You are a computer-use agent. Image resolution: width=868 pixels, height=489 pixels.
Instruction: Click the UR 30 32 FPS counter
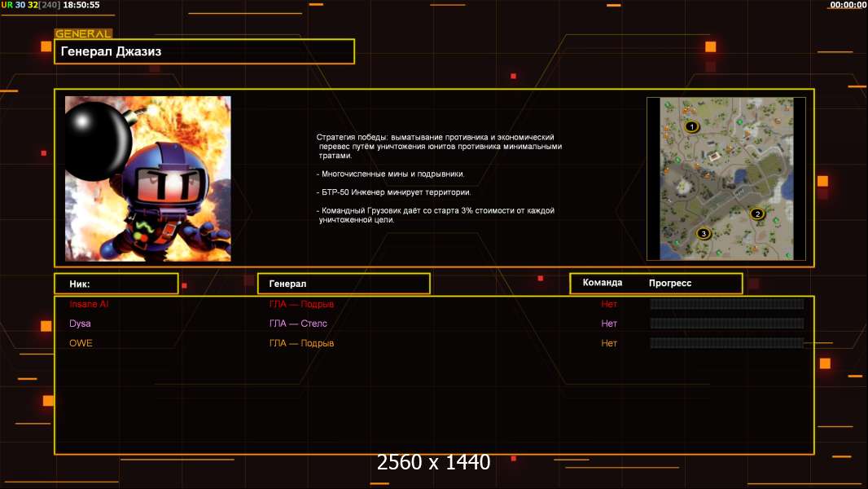click(30, 5)
